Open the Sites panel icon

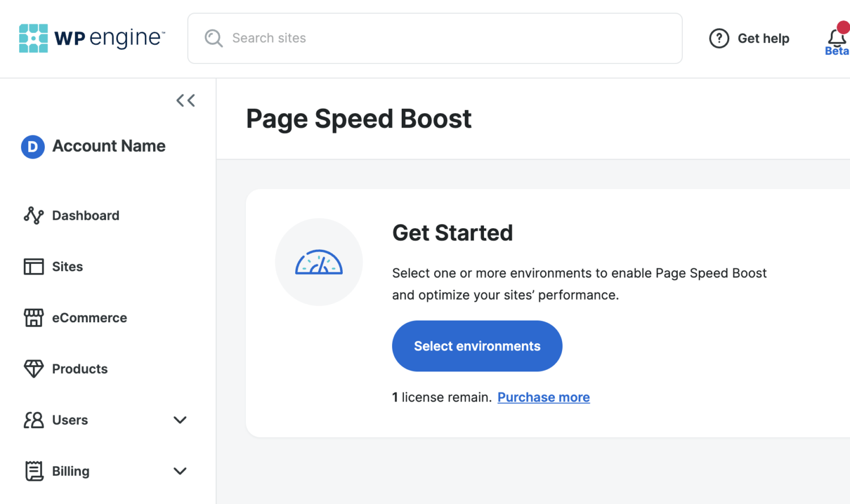point(33,266)
